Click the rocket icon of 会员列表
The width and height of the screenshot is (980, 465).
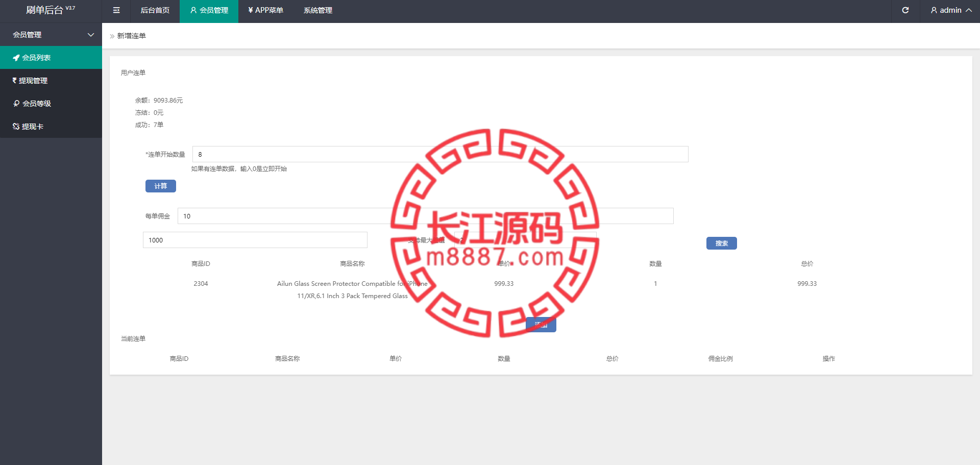point(16,58)
